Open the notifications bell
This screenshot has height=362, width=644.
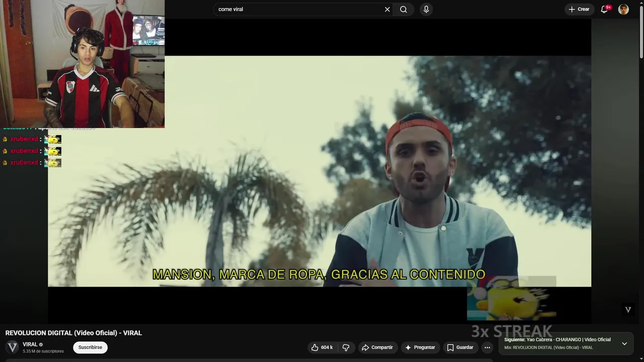(605, 9)
